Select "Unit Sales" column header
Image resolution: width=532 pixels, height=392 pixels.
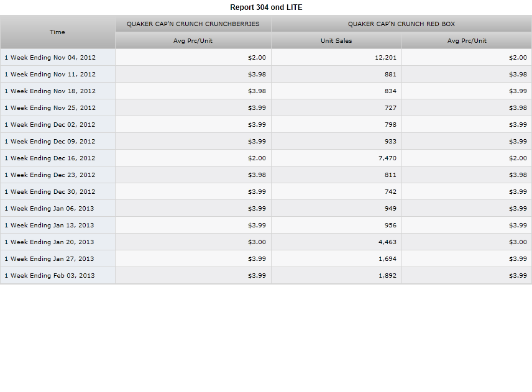click(x=336, y=41)
